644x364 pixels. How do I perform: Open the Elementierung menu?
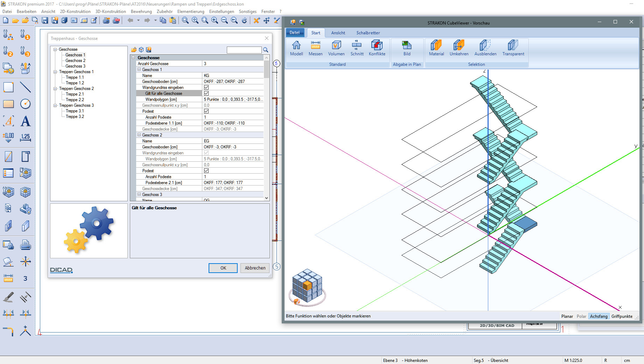[190, 12]
